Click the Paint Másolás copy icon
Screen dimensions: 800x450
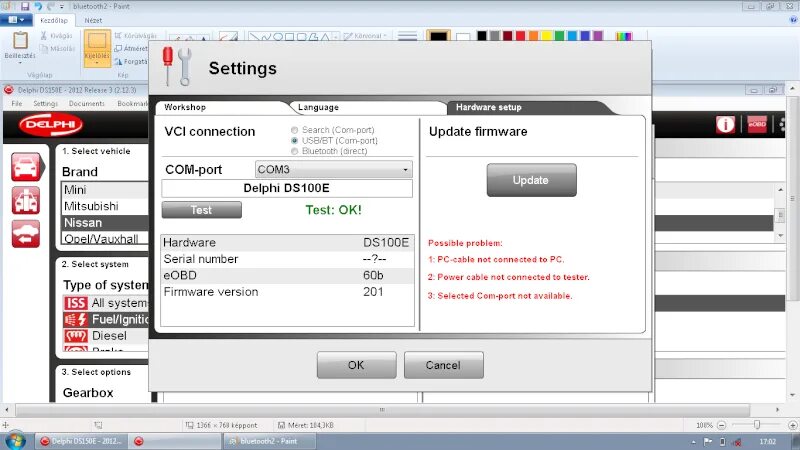coord(44,48)
